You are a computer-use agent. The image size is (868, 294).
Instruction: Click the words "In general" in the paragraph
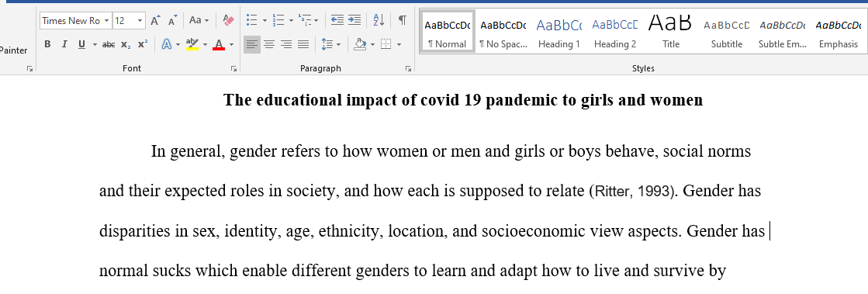(187, 152)
